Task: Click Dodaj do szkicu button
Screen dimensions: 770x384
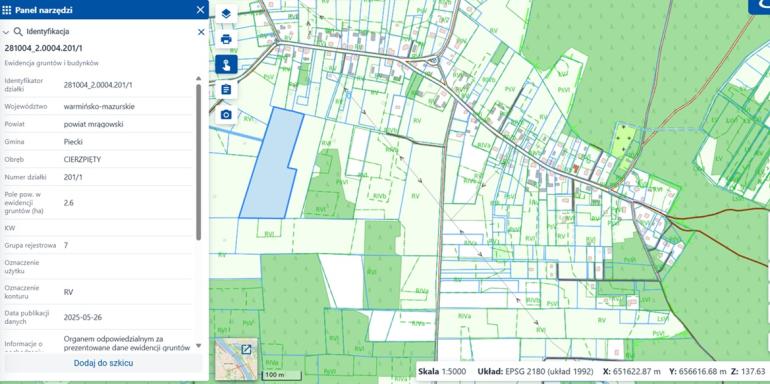Action: (x=103, y=363)
